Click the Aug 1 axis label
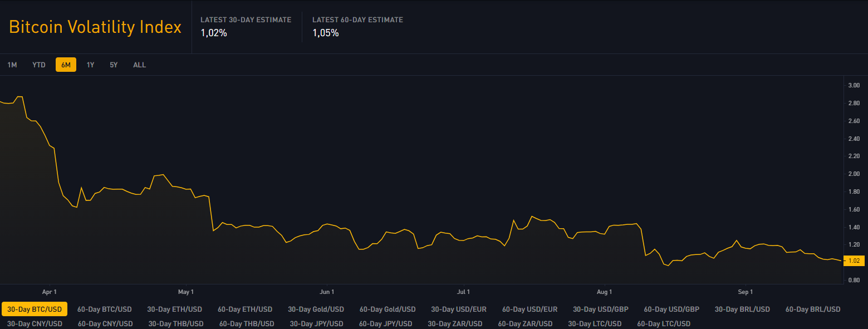 coord(604,292)
